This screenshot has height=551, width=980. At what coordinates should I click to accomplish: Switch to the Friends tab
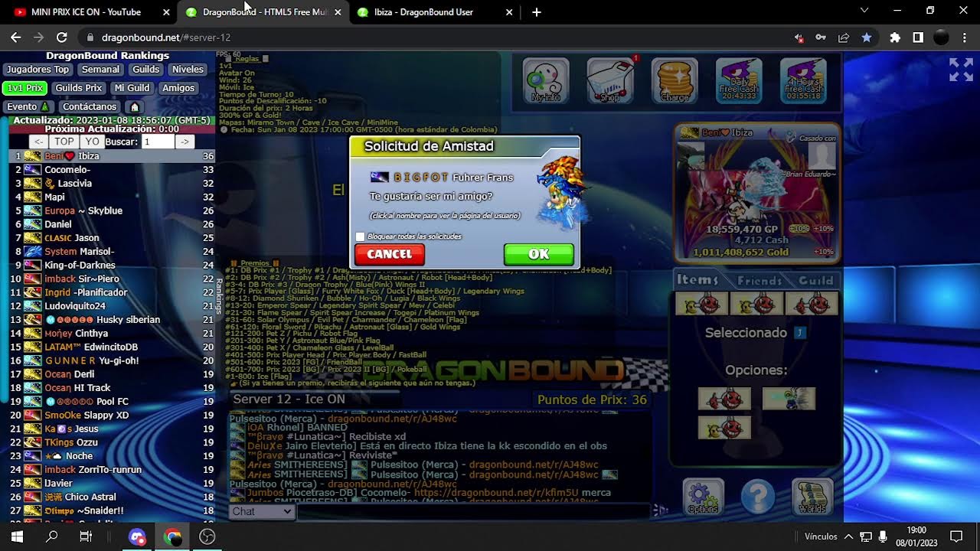click(759, 280)
